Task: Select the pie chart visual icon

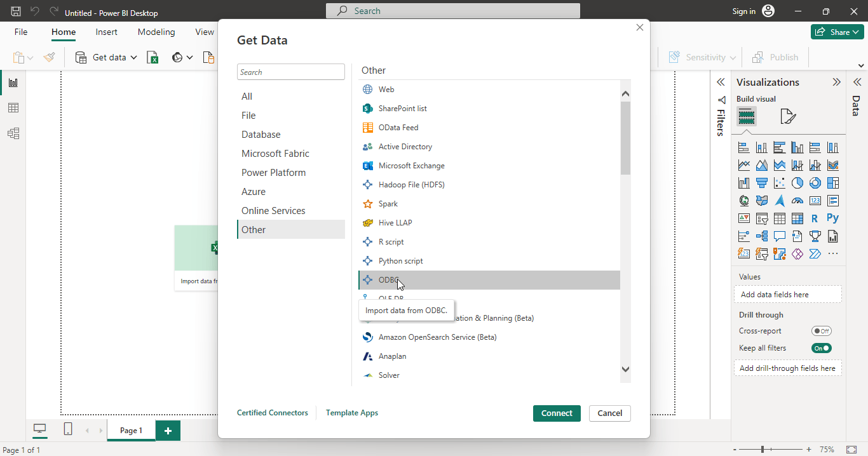Action: pyautogui.click(x=797, y=183)
